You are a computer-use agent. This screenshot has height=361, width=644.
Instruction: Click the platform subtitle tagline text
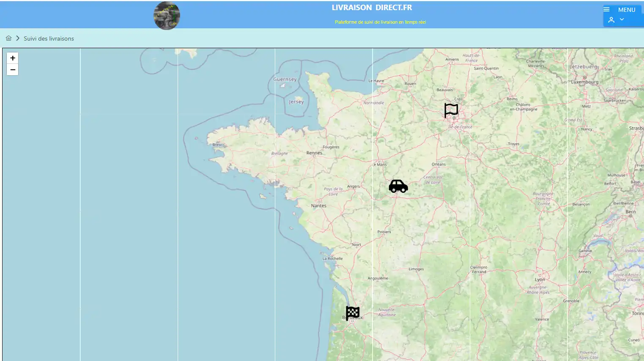[x=381, y=22]
